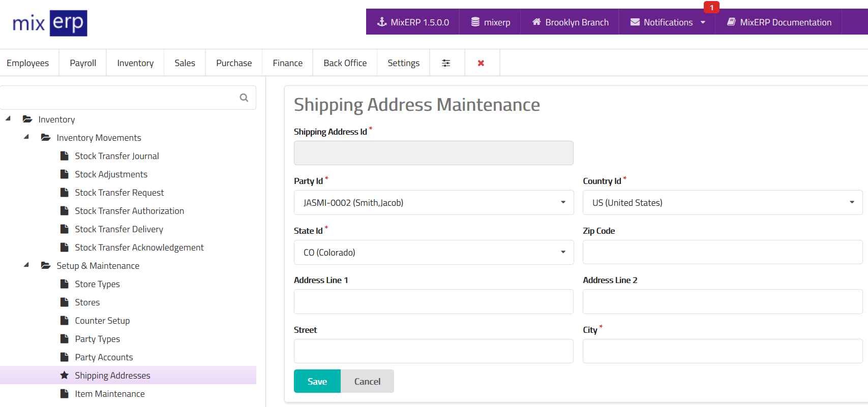868x407 pixels.
Task: Click the Cancel button
Action: [367, 382]
